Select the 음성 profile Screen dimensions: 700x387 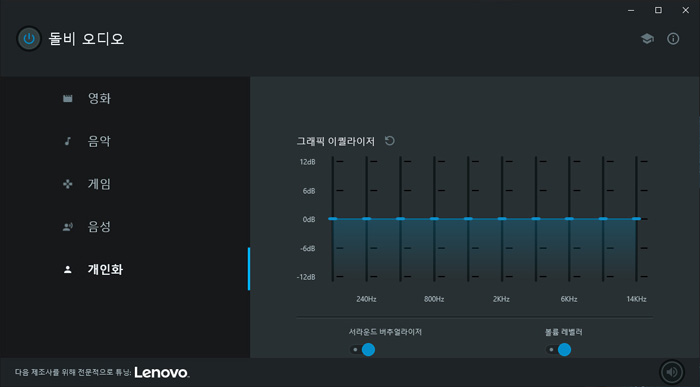pos(99,227)
